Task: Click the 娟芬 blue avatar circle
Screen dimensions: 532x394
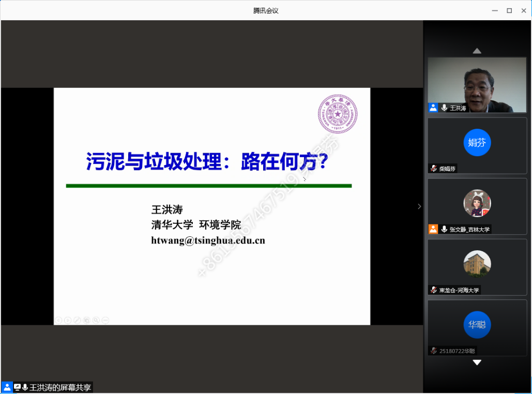Action: click(477, 143)
